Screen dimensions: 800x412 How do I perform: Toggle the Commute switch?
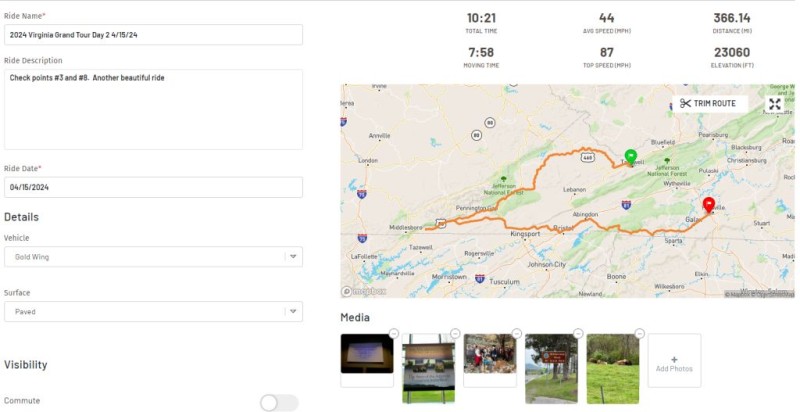(279, 402)
